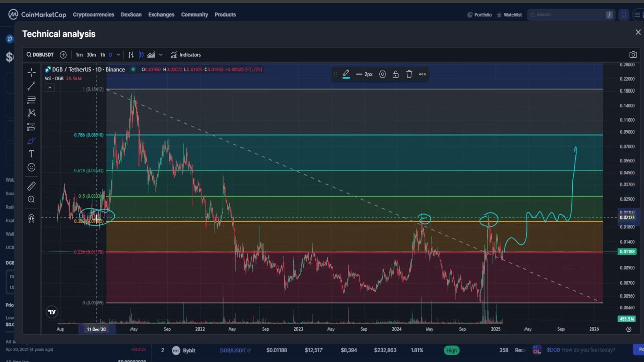Click the Bybit exchange name

pyautogui.click(x=189, y=350)
